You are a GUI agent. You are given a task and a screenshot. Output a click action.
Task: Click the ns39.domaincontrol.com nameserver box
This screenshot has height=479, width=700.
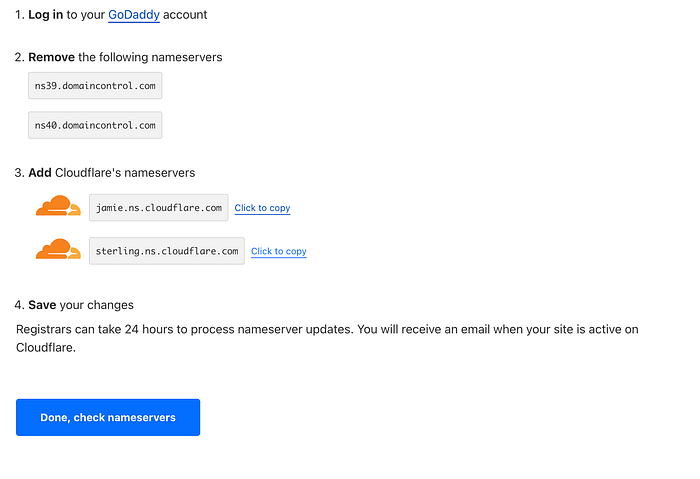95,86
